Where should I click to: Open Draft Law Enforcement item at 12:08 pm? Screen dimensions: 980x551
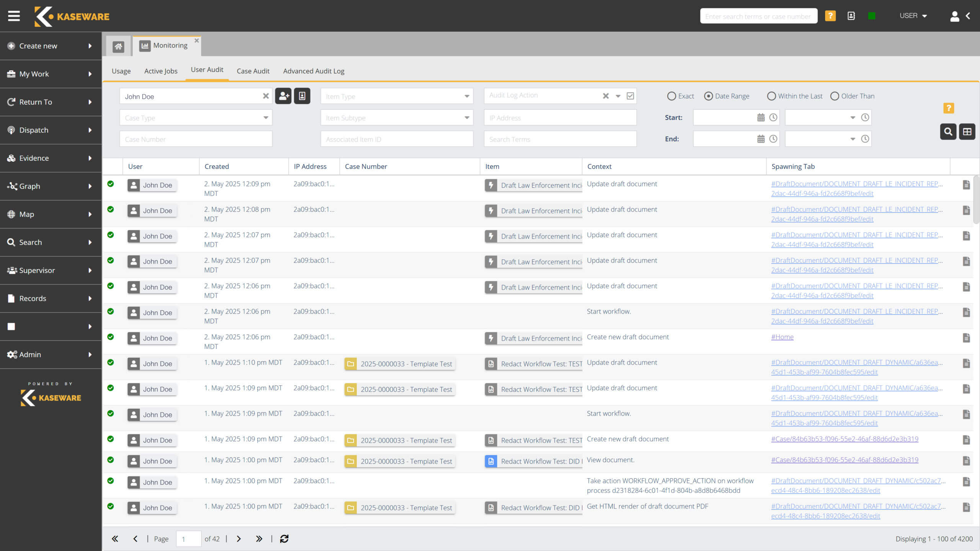(x=534, y=210)
